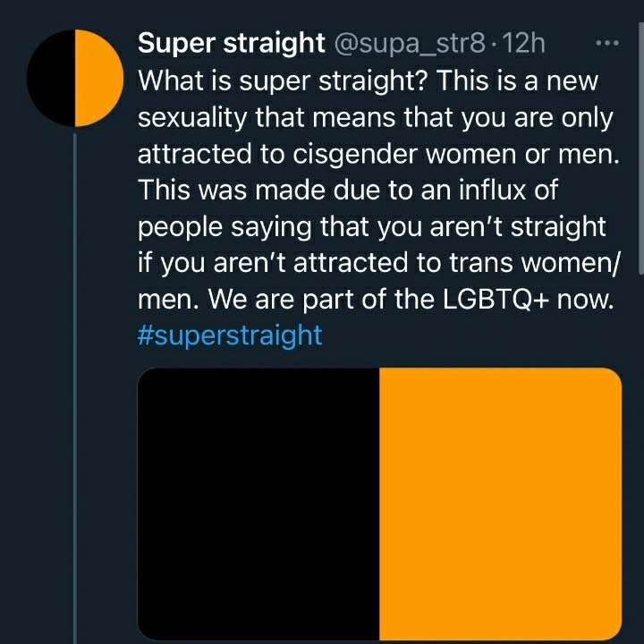Screen dimensions: 644x644
Task: Expand the attached black and orange image
Action: pyautogui.click(x=379, y=504)
